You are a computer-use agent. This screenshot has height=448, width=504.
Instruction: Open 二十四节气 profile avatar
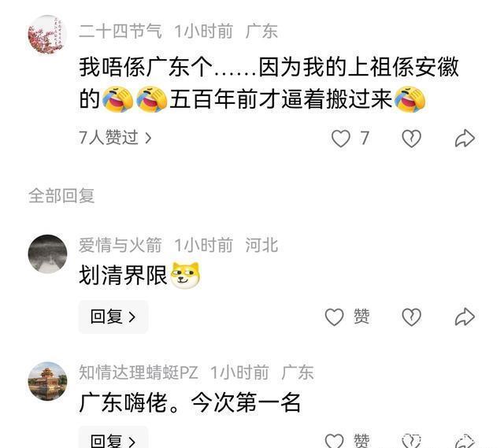[47, 34]
